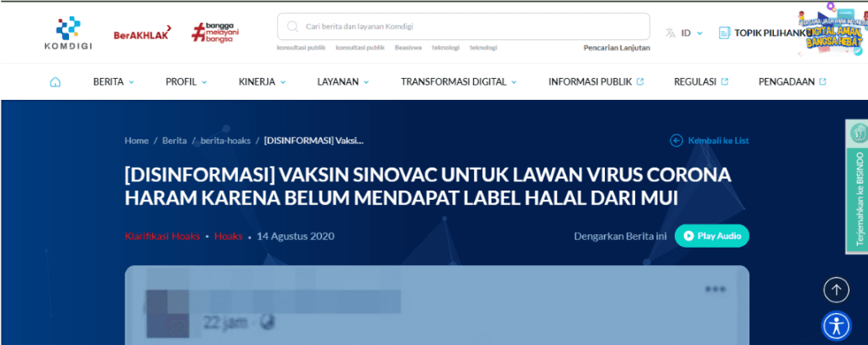868x345 pixels.
Task: Go to home via house icon
Action: click(x=55, y=81)
